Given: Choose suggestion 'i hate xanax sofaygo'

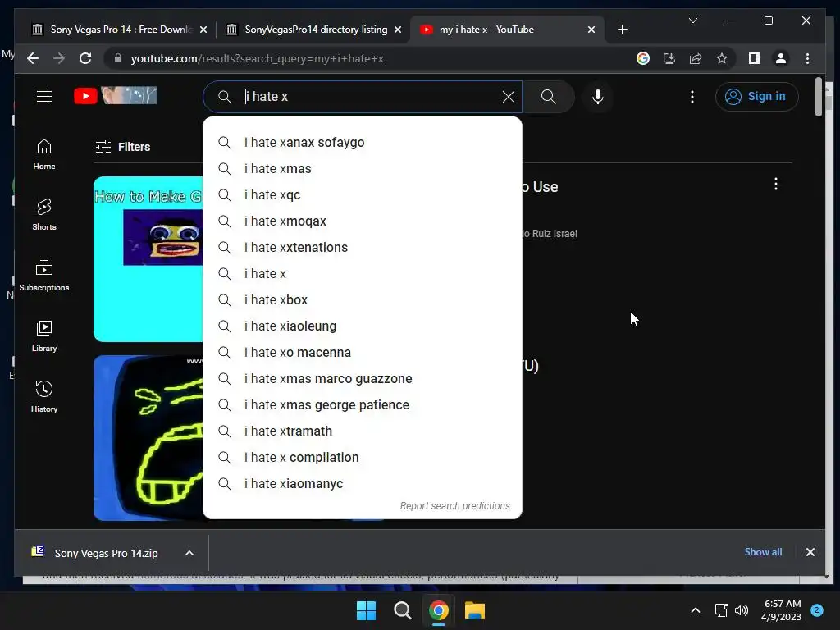Looking at the screenshot, I should click(x=362, y=142).
